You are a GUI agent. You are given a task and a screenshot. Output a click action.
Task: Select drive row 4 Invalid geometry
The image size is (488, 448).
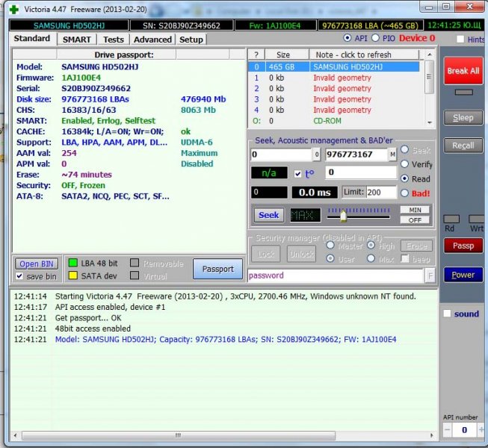pos(333,110)
